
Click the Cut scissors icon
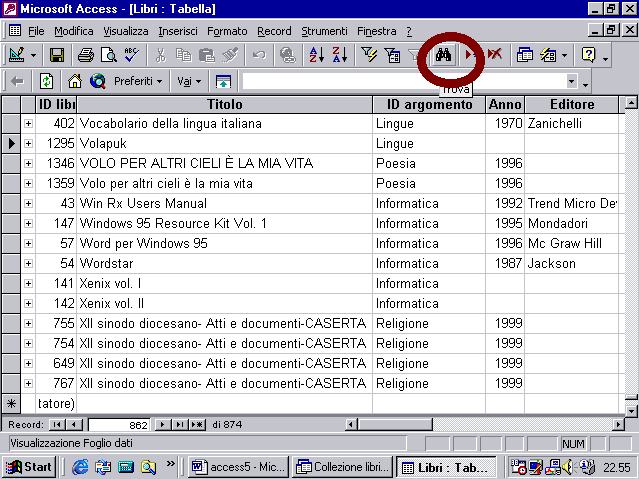click(x=161, y=55)
